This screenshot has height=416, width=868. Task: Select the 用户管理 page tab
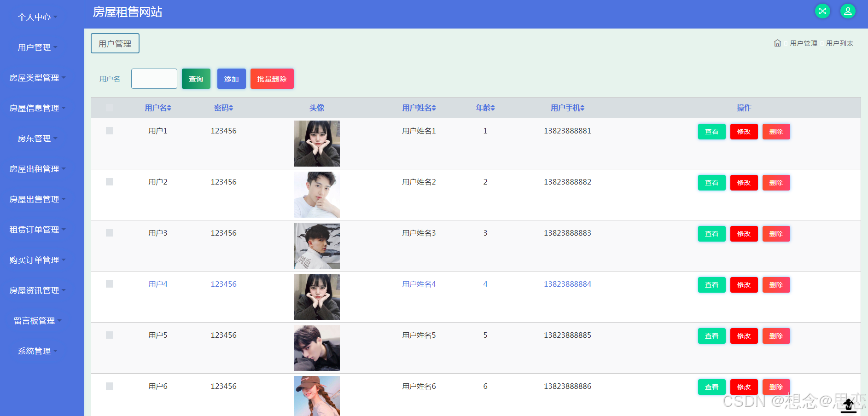[x=115, y=43]
